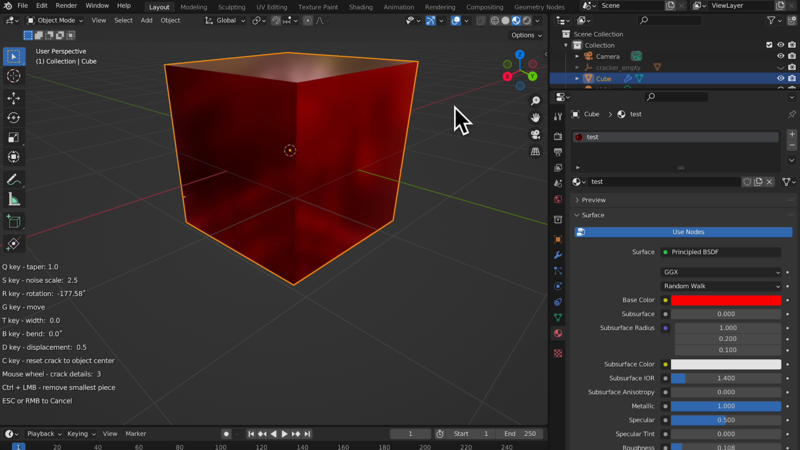Toggle proportional editing in header

[308, 20]
